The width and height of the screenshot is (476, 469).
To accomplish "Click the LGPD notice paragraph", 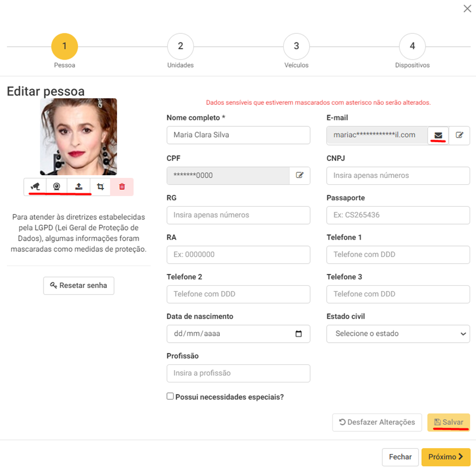I will (x=78, y=233).
